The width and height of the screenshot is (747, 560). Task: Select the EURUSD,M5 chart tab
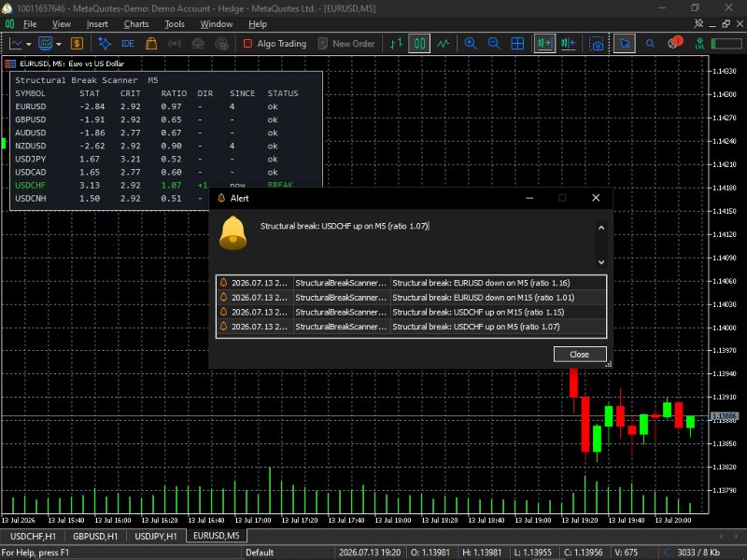[x=217, y=535]
